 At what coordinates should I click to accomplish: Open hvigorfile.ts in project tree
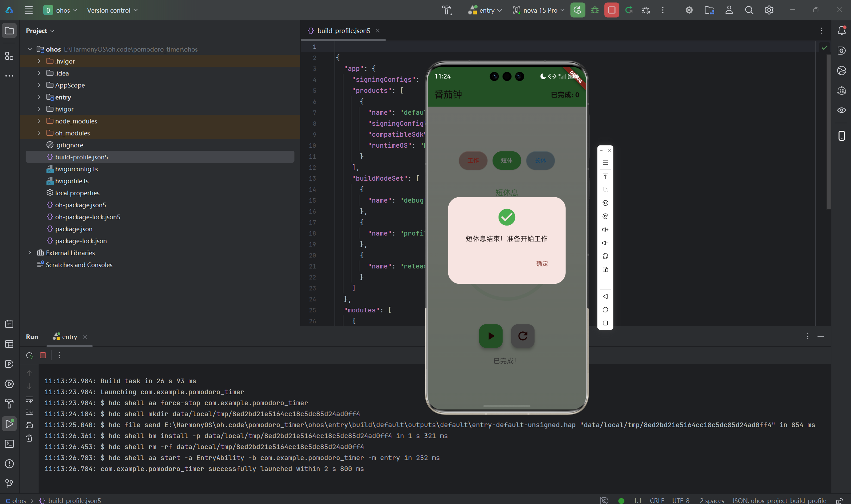pyautogui.click(x=72, y=181)
